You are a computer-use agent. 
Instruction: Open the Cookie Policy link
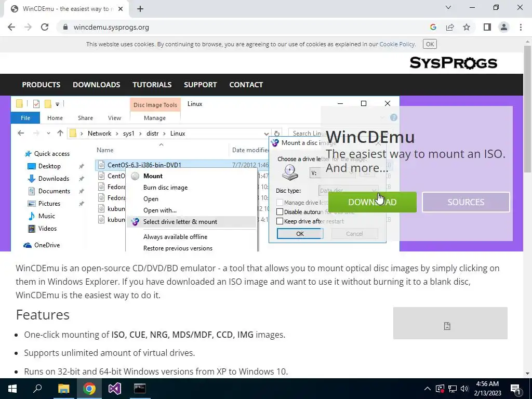(x=396, y=44)
